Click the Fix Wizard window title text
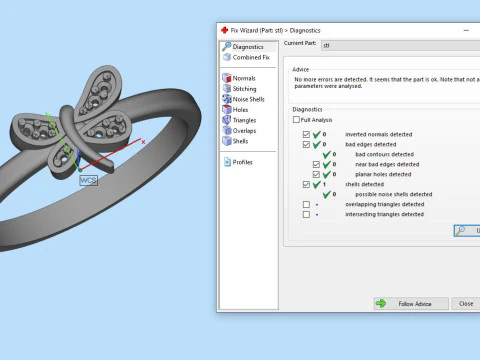The image size is (480, 360). [x=276, y=30]
